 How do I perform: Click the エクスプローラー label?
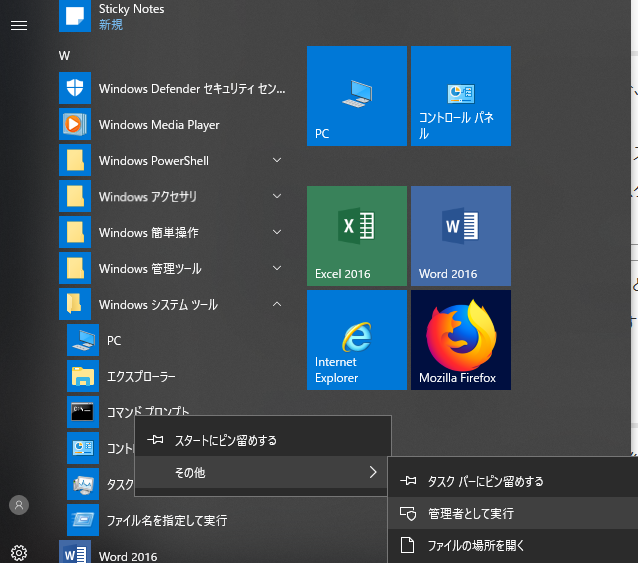(x=141, y=377)
